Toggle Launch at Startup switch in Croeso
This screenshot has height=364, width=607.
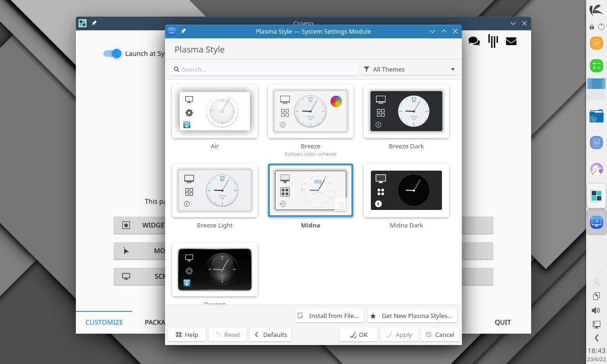[x=112, y=54]
